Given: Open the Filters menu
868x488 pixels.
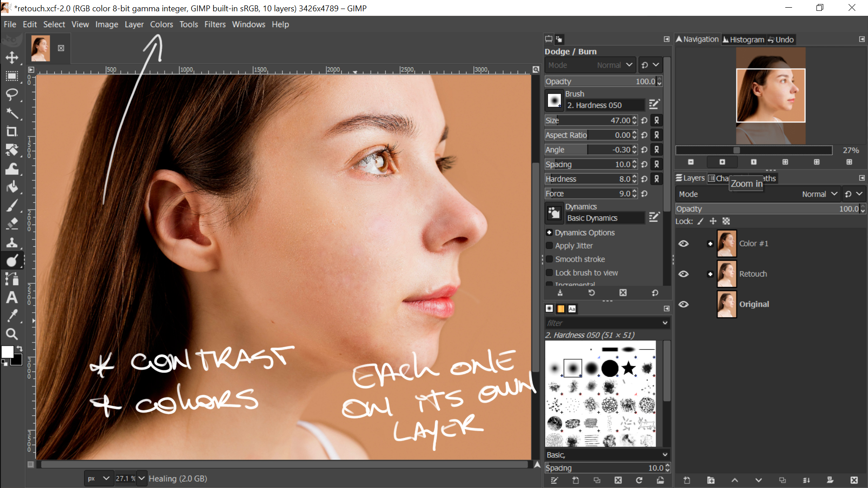Looking at the screenshot, I should click(x=215, y=24).
